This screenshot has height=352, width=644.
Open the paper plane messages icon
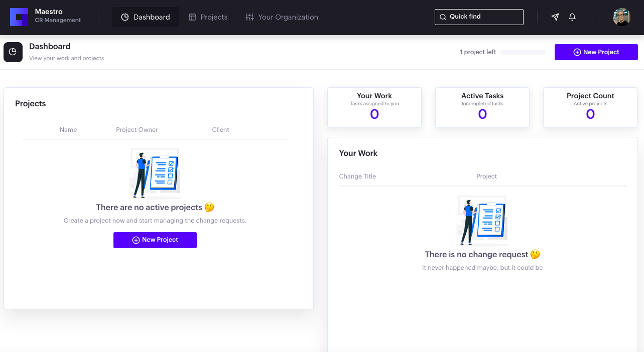(x=555, y=17)
